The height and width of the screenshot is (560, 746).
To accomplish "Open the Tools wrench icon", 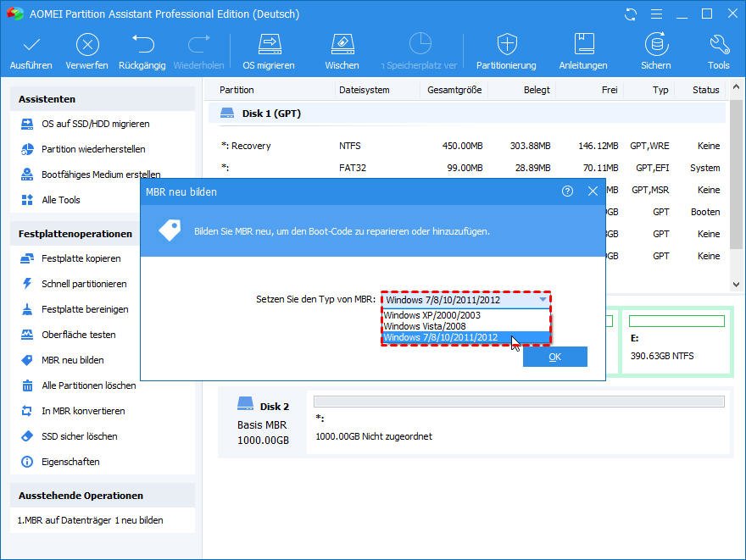I will coord(718,45).
